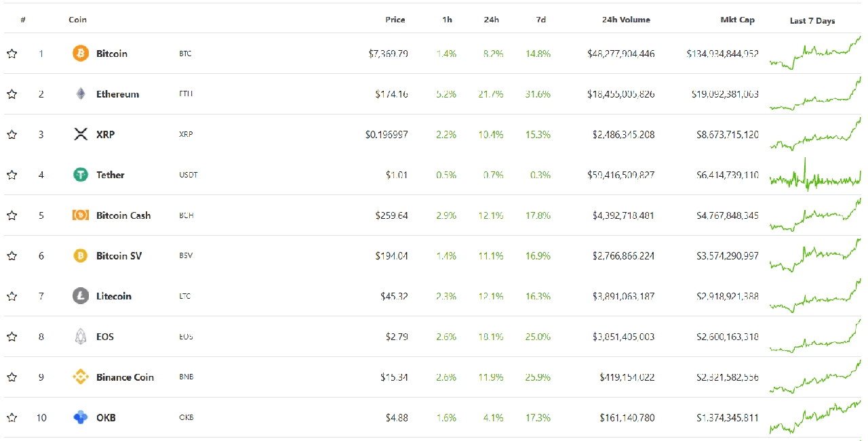The width and height of the screenshot is (868, 441).
Task: Click the Binance Coin logo icon
Action: click(81, 377)
